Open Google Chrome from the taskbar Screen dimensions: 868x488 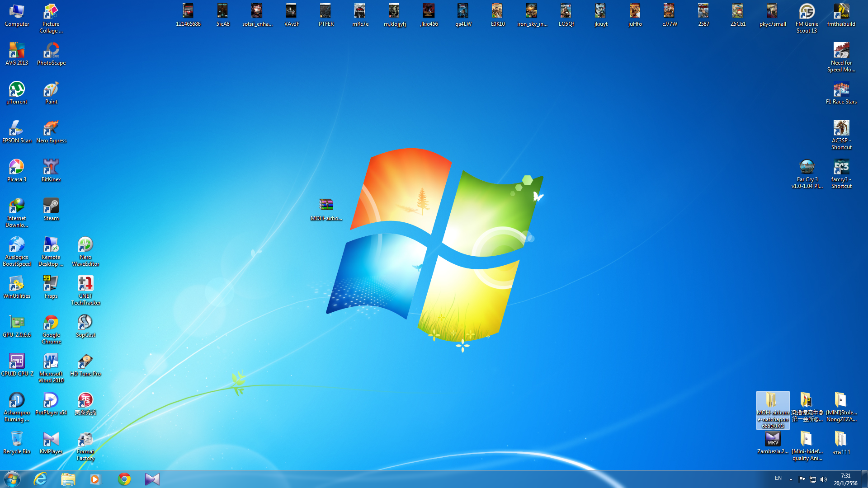tap(124, 479)
